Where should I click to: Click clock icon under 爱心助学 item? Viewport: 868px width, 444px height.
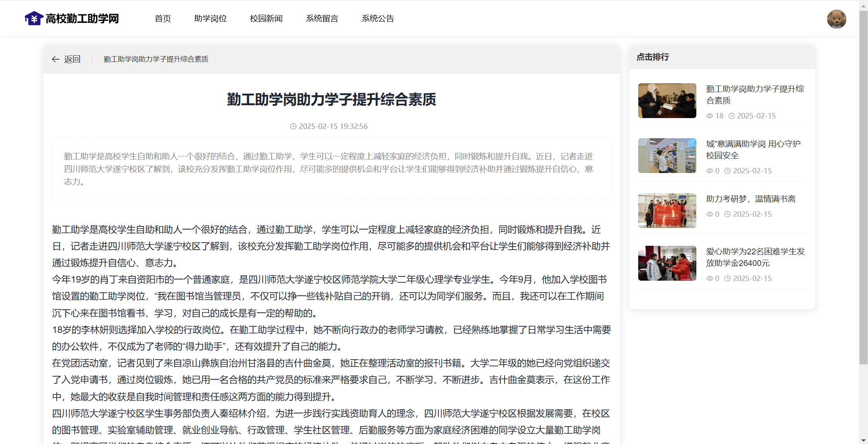coord(728,278)
